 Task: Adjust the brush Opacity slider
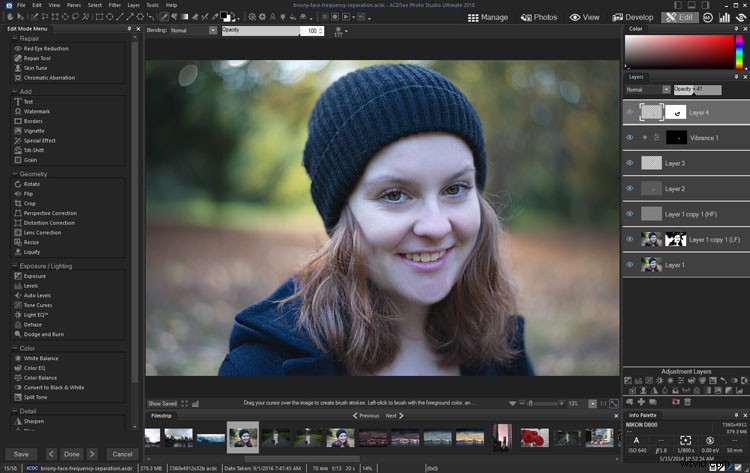(x=261, y=31)
